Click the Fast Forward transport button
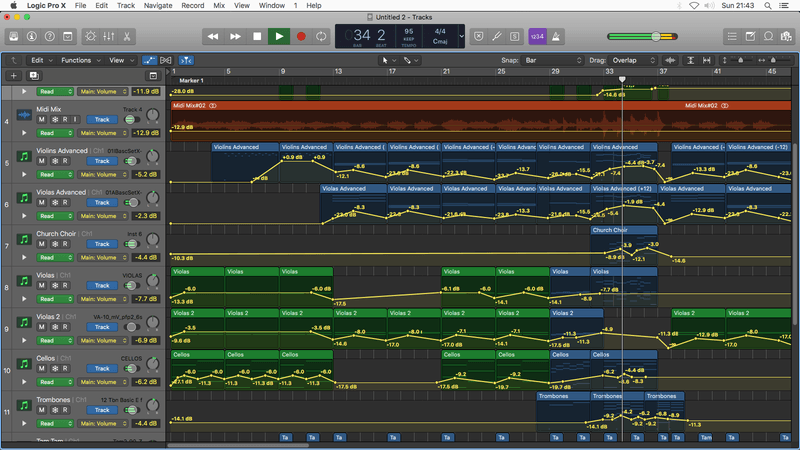The height and width of the screenshot is (450, 800). click(x=235, y=36)
